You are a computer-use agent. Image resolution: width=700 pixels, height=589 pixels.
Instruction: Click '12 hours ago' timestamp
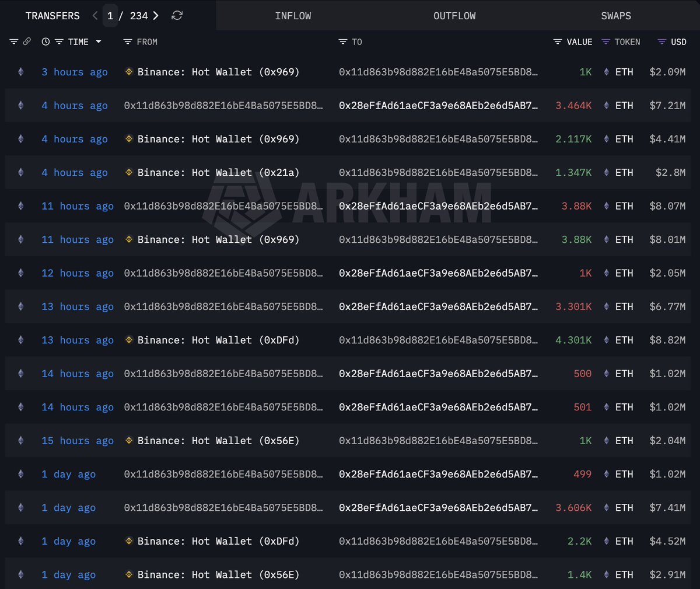(x=78, y=273)
